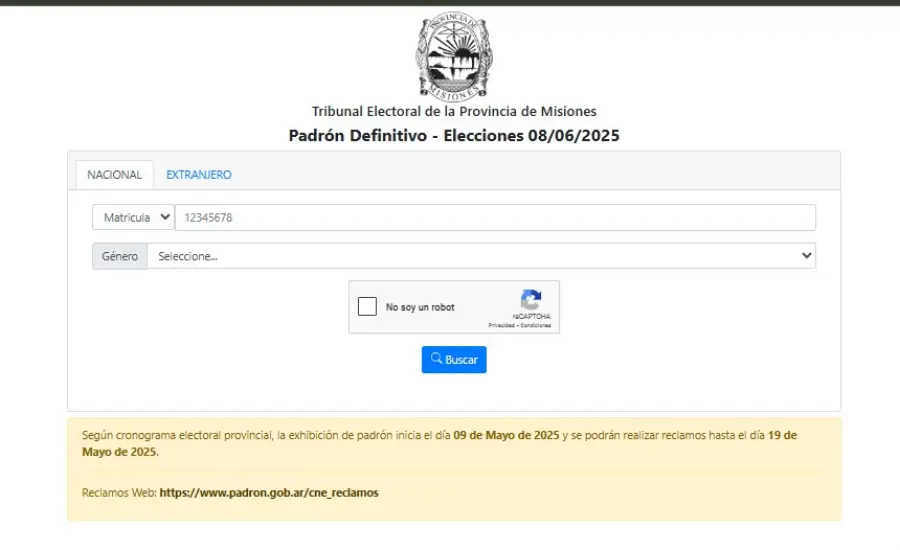
Task: Click the reCAPTCHA Privacidad link
Action: pos(502,326)
